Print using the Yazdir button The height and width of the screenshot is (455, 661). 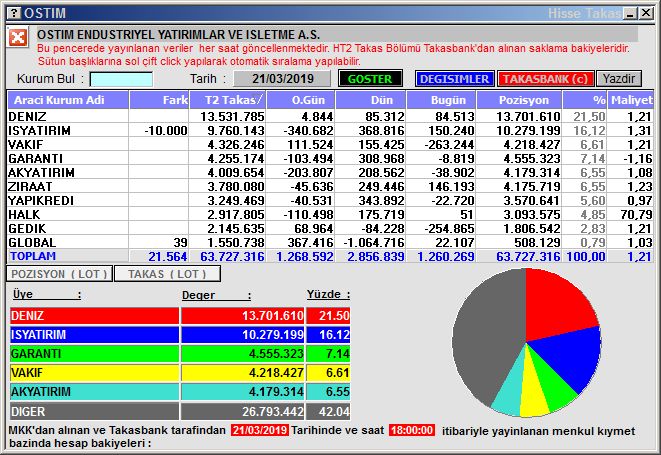618,79
